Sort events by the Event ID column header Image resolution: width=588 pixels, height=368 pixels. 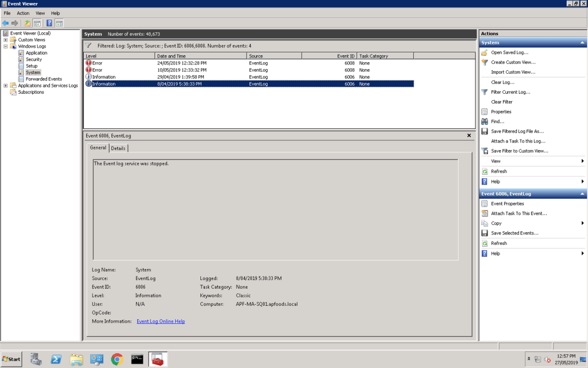click(345, 56)
